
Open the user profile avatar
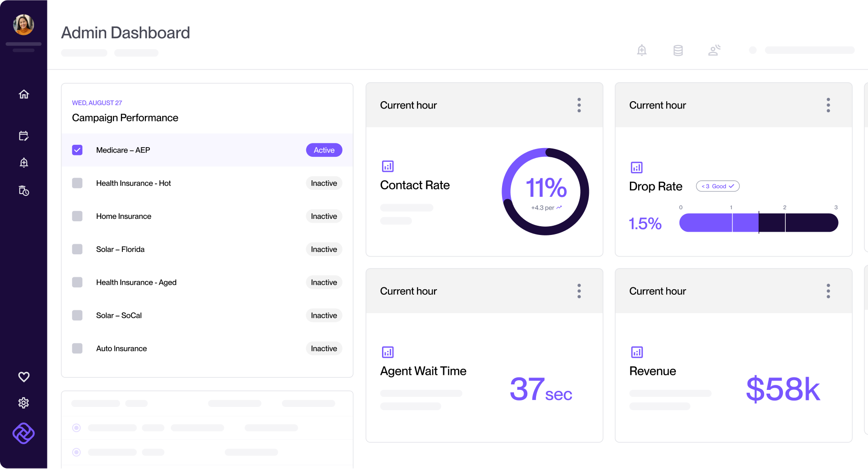tap(23, 25)
